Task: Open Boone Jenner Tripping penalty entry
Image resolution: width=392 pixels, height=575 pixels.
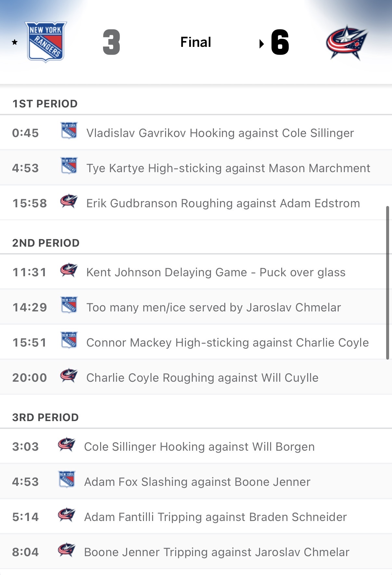Action: pos(216,552)
